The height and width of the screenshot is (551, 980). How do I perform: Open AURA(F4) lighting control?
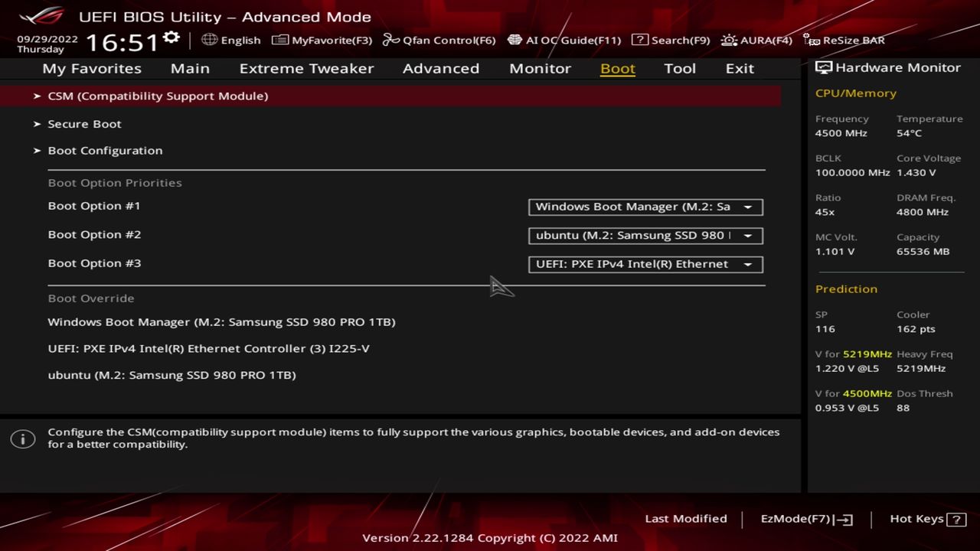pyautogui.click(x=729, y=40)
